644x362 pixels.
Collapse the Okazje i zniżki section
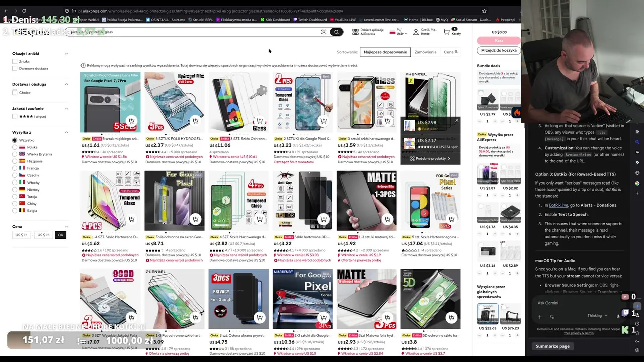pyautogui.click(x=66, y=53)
